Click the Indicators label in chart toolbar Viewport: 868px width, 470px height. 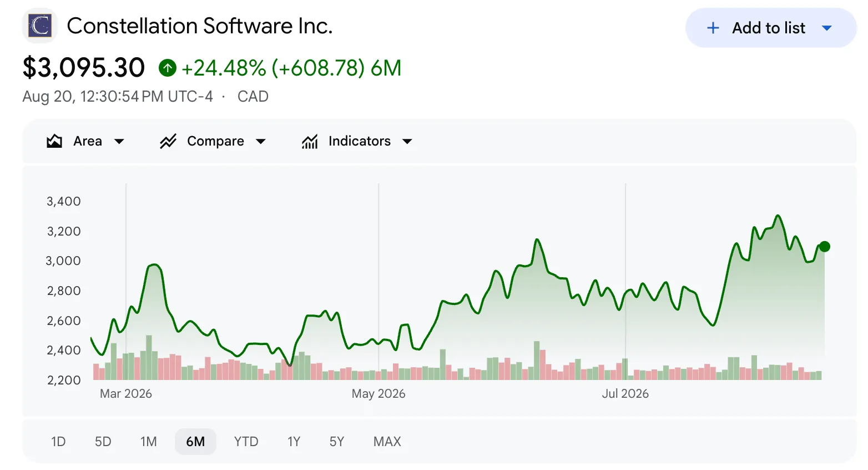360,141
